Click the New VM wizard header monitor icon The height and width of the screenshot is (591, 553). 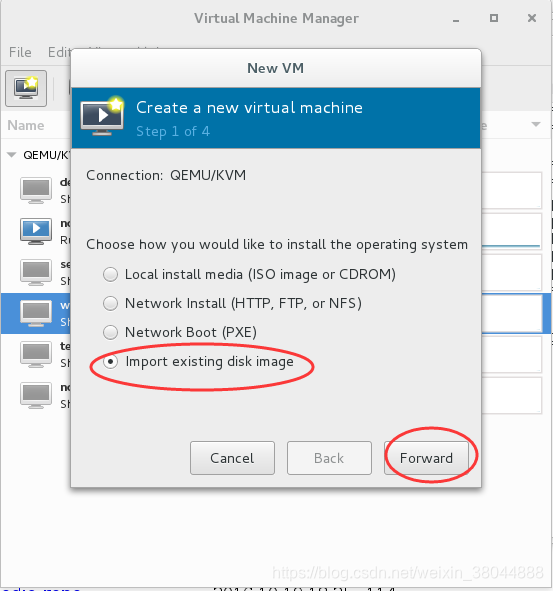[102, 116]
